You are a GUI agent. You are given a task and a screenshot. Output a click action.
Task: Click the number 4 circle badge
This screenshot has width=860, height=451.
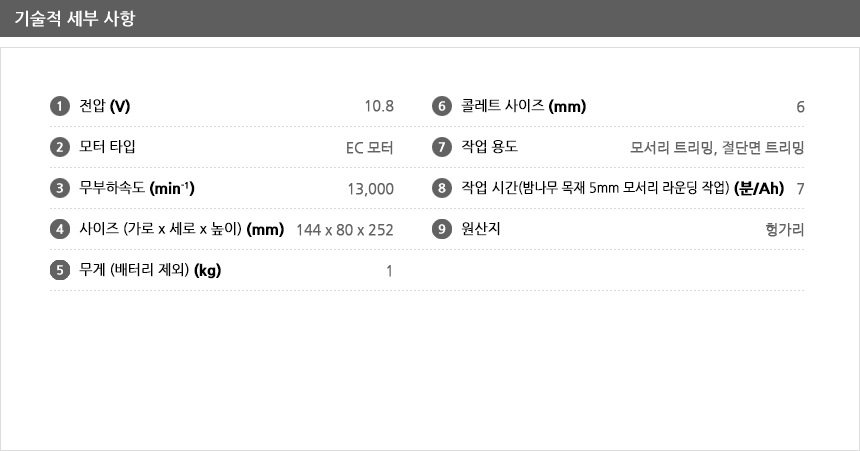click(x=60, y=229)
